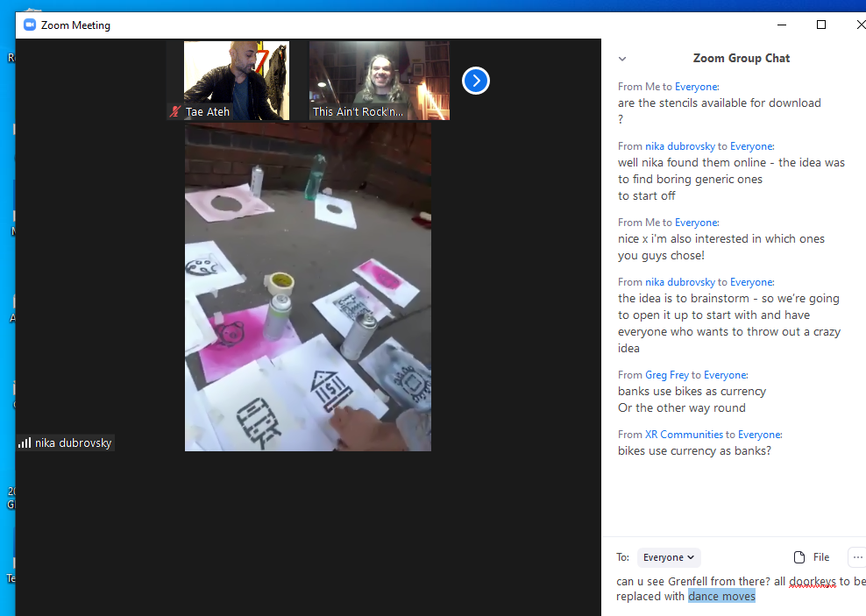Image resolution: width=866 pixels, height=616 pixels.
Task: Click 'Everyone' link in Greg Frey's message header
Action: point(725,375)
